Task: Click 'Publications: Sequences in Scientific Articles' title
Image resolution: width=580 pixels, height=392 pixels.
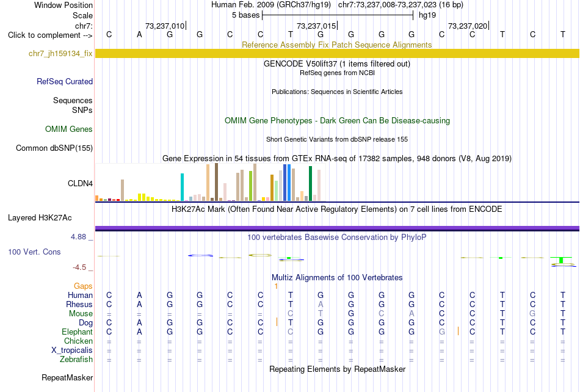Action: 337,92
